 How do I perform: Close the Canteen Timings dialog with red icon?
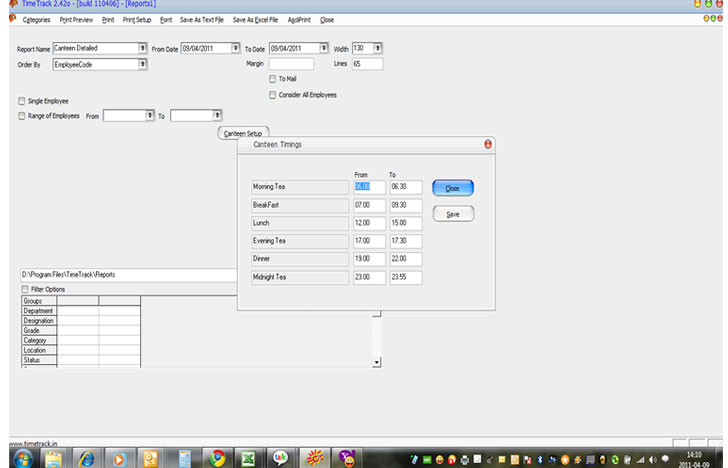tap(488, 144)
